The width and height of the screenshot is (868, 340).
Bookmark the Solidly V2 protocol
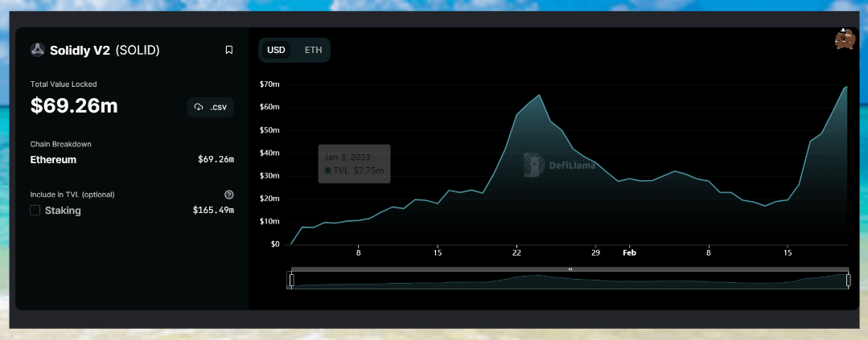(x=228, y=50)
